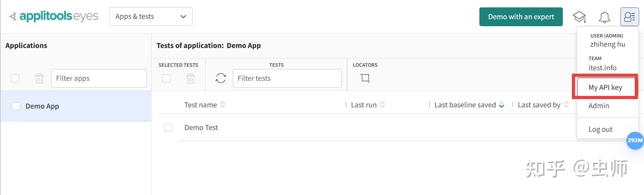
Task: Click the delete selected tests trash icon
Action: (x=190, y=79)
